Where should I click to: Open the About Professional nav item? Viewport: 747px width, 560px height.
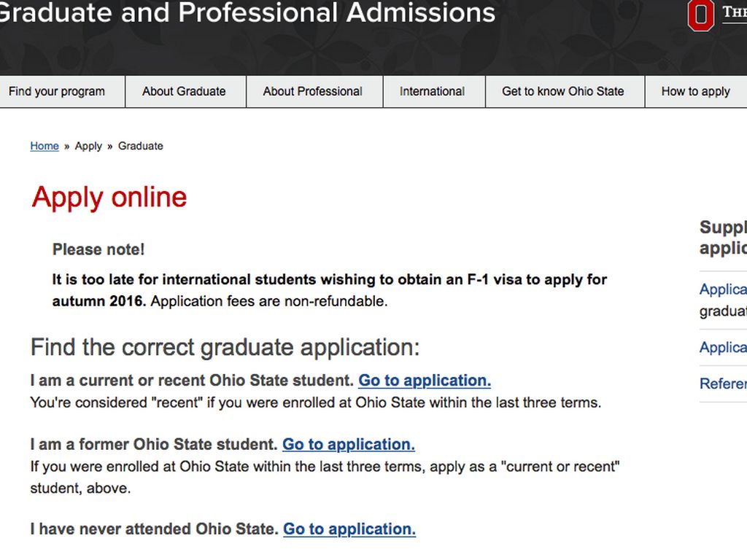pos(312,92)
